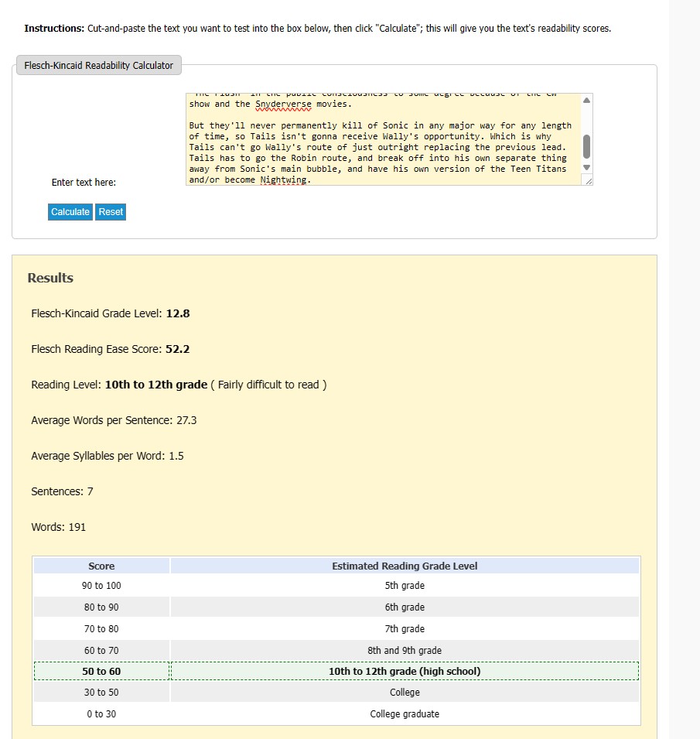The height and width of the screenshot is (739, 700).
Task: Click the '30 to 50' score cell
Action: [x=101, y=693]
